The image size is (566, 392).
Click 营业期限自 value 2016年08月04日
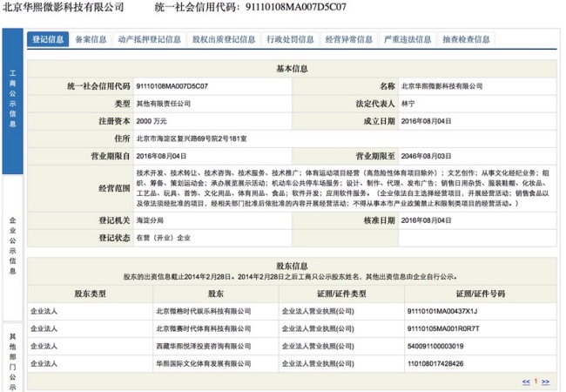[x=161, y=156]
